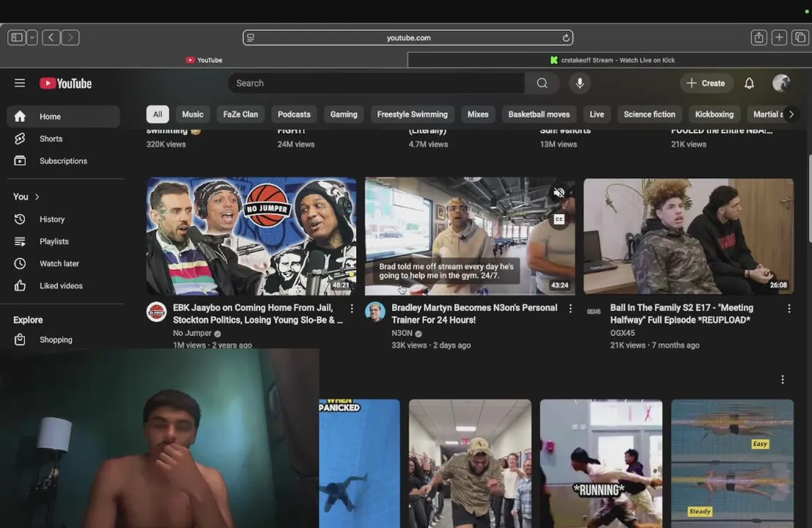Select the Podcasts filter chip
This screenshot has height=528, width=812.
[x=294, y=114]
